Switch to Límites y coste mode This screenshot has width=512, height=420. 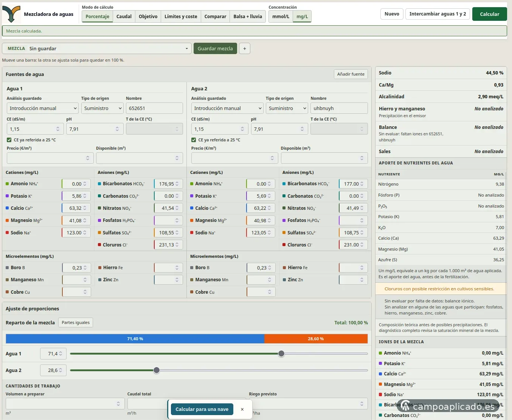point(181,16)
